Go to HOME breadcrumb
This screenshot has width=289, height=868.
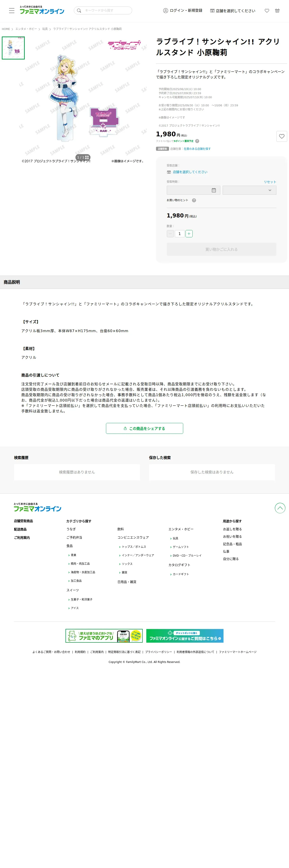point(6,29)
